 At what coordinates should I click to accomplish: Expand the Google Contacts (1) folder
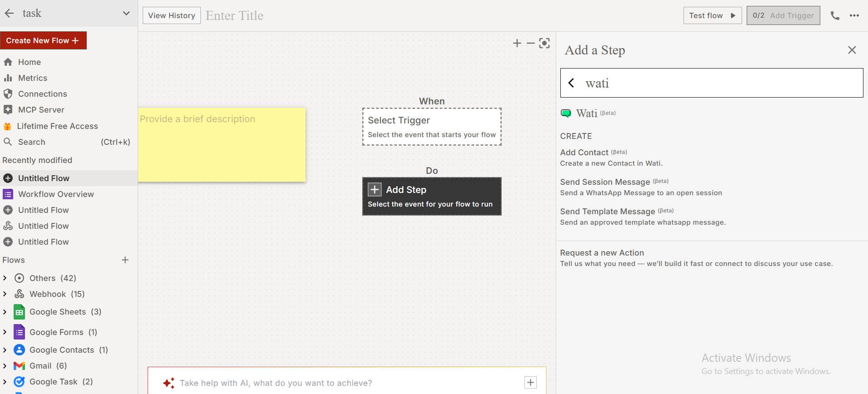coord(5,350)
